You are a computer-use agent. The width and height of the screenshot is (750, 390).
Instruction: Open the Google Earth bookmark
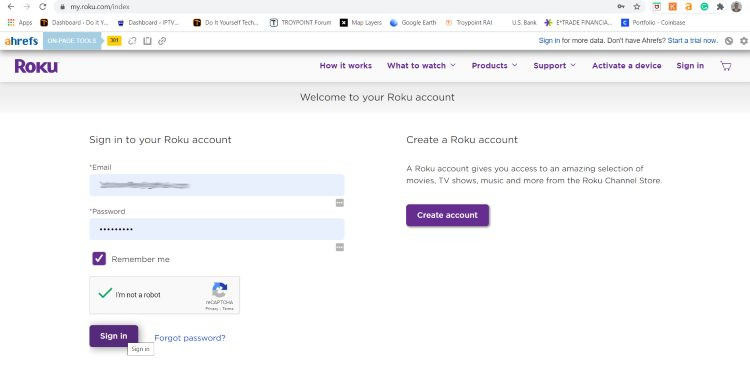(x=413, y=22)
